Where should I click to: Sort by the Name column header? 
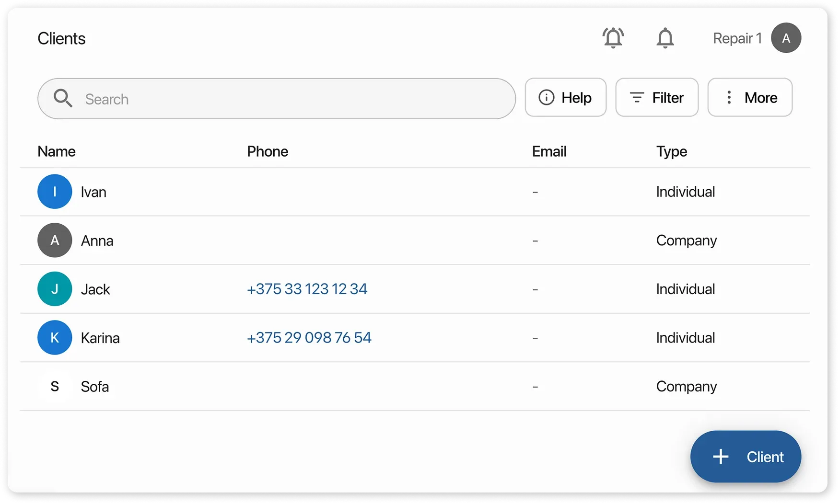click(57, 151)
